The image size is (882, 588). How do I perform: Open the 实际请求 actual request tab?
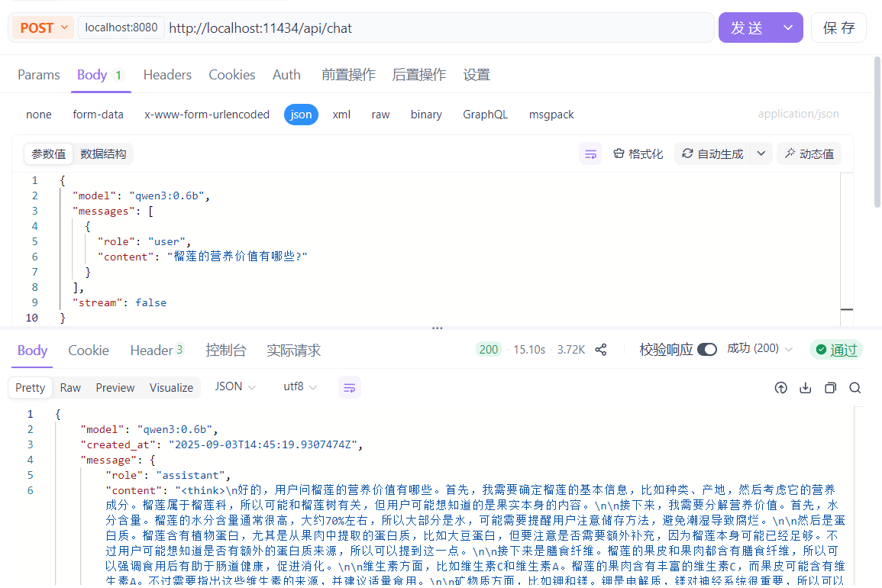coord(294,351)
